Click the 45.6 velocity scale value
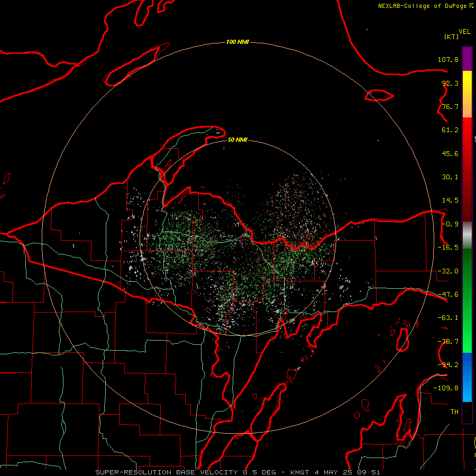This screenshot has height=476, width=476. (450, 153)
